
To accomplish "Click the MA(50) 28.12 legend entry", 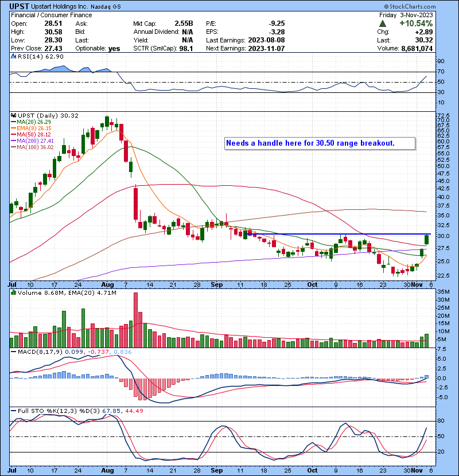I will (31, 134).
